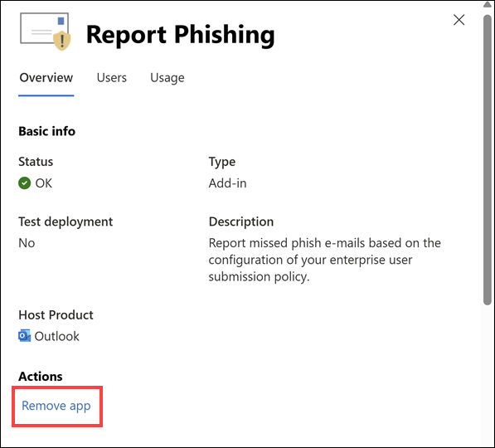Click the Remove app link
The width and height of the screenshot is (495, 448).
(56, 406)
